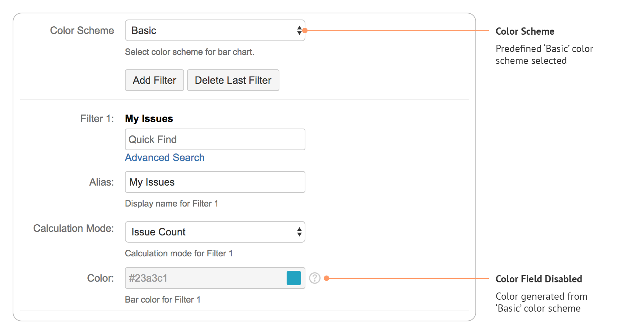Click the Basic value in Color Scheme
Screen dimensions: 644x334
(x=144, y=30)
